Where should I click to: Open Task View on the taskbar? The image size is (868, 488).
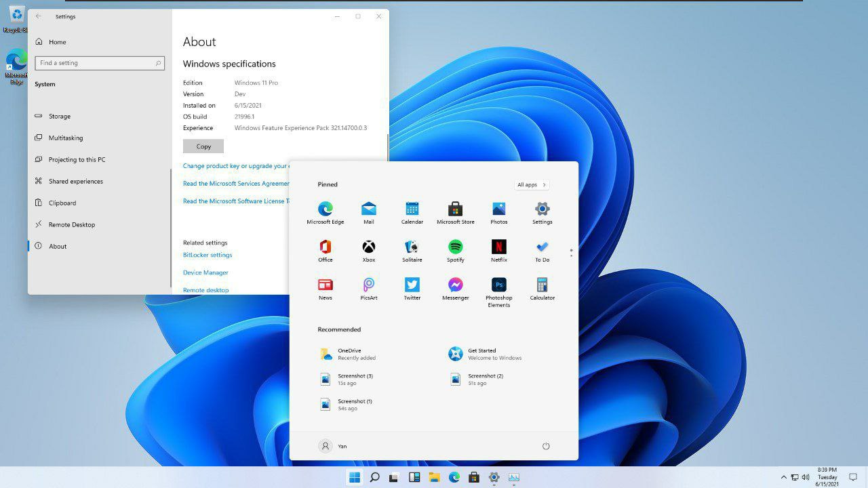click(394, 477)
